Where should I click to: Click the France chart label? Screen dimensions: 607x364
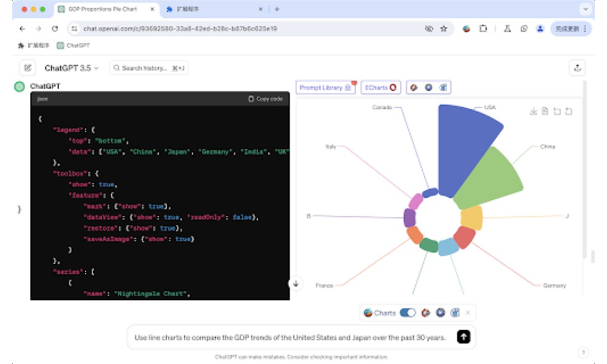(x=324, y=286)
